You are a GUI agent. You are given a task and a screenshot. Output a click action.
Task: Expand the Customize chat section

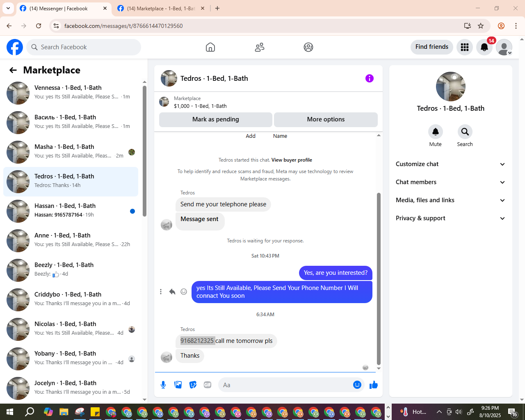click(x=451, y=164)
